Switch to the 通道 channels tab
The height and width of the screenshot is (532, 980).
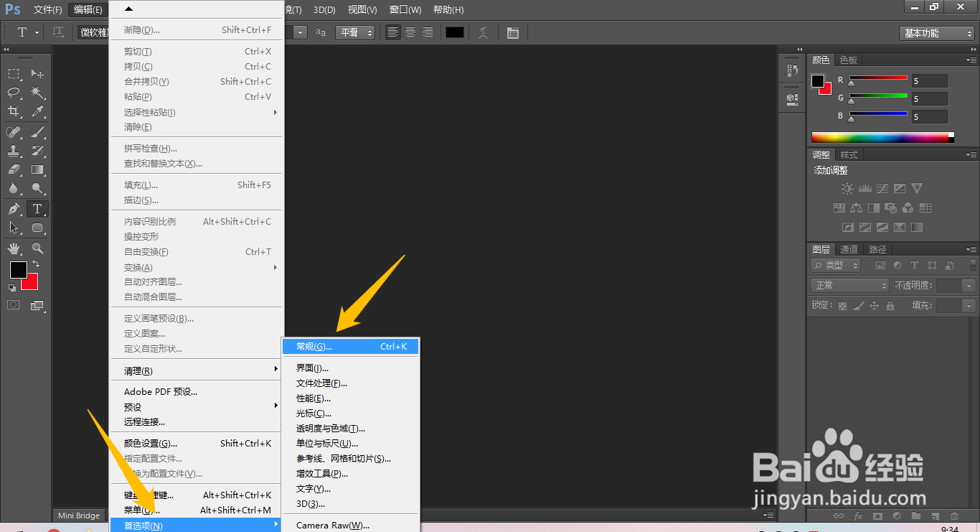coord(849,249)
